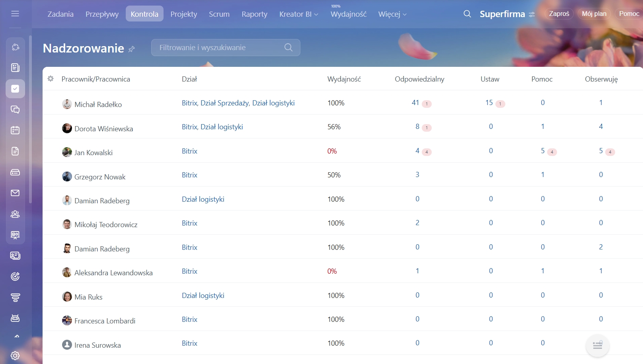Focus the Filtrowanie i wyszukiwanie field
Viewport: 643px width, 364px height.
(226, 47)
